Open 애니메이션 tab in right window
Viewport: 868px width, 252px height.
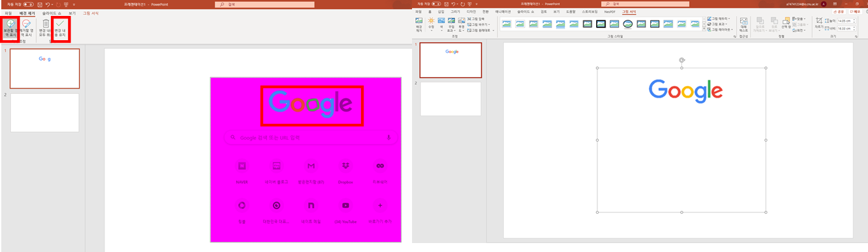[x=503, y=11]
